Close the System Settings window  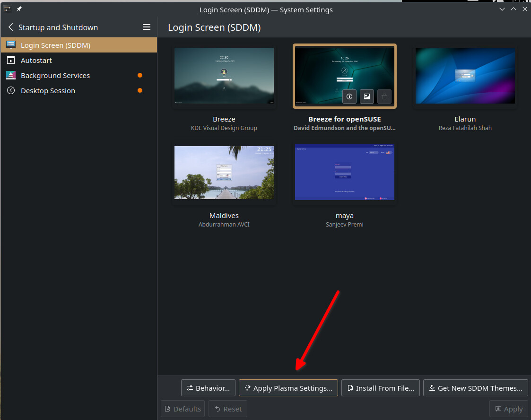click(x=524, y=9)
